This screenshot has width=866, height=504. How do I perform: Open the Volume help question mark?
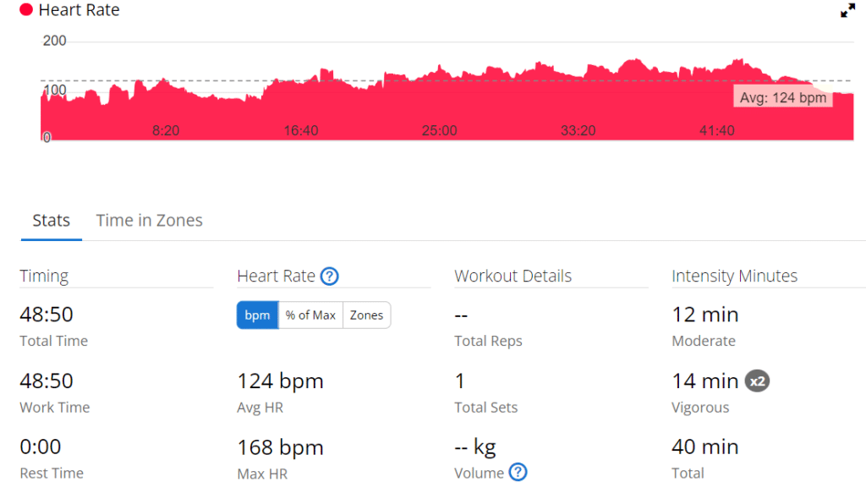click(x=518, y=473)
